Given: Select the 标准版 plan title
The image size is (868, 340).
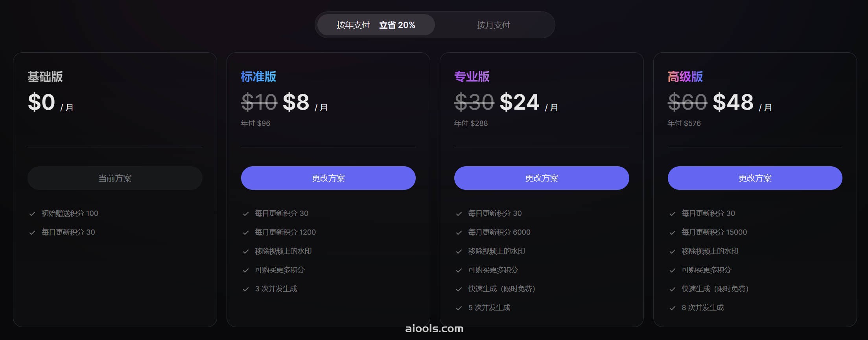Looking at the screenshot, I should coord(258,76).
